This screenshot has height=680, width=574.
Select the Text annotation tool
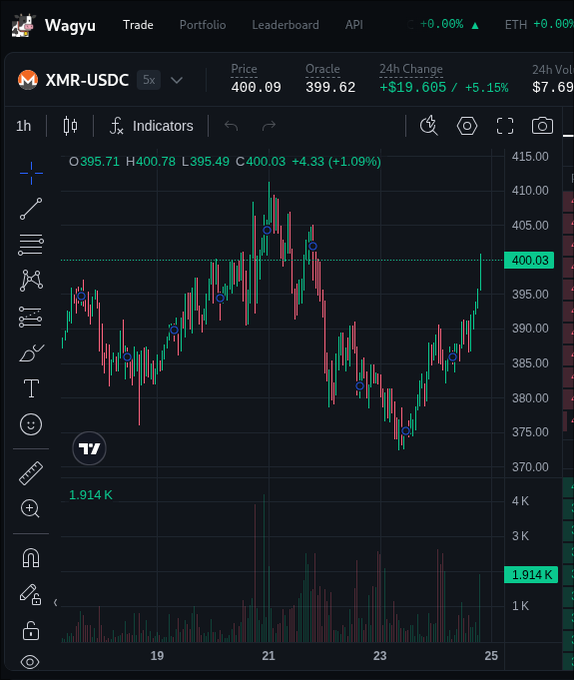(x=31, y=388)
